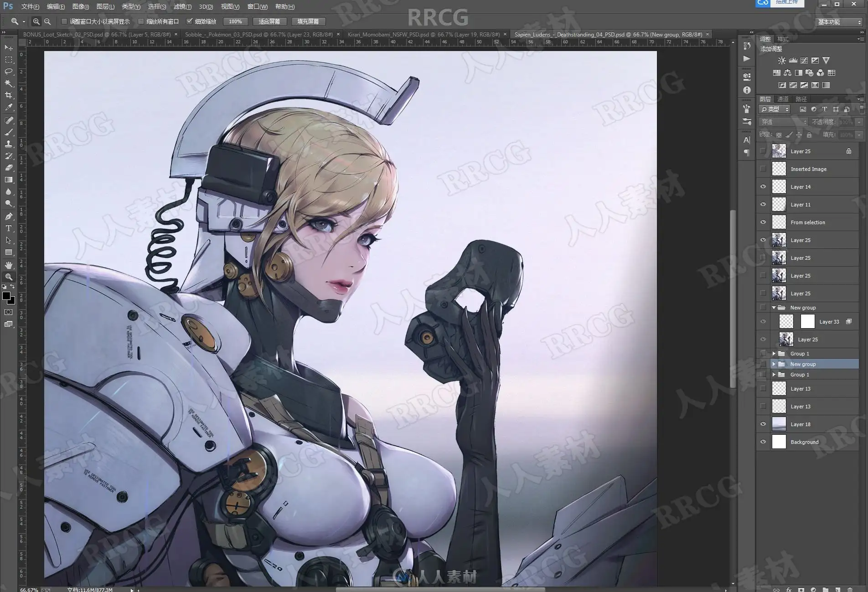Viewport: 868px width, 592px height.
Task: Show the Inserted Image layer
Action: (763, 169)
